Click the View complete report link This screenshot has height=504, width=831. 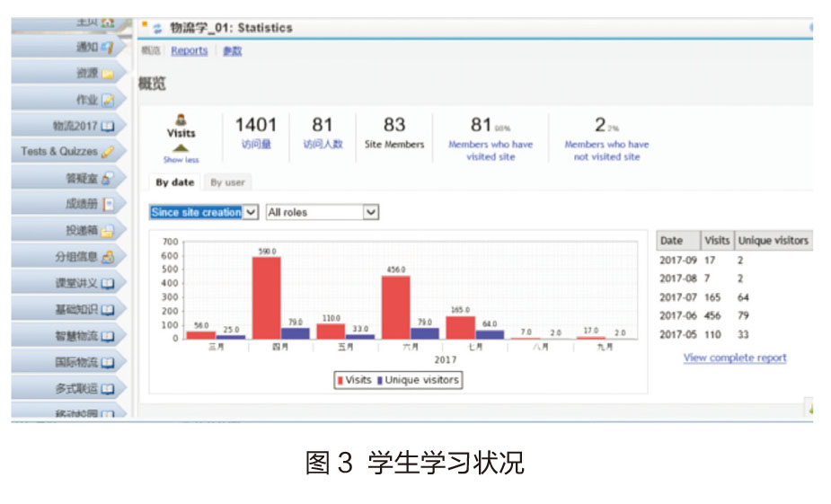coord(734,358)
